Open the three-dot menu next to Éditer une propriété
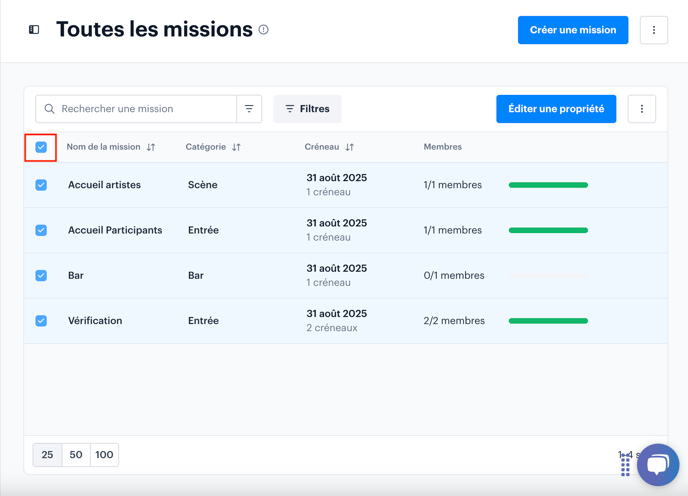688x496 pixels. pos(641,109)
